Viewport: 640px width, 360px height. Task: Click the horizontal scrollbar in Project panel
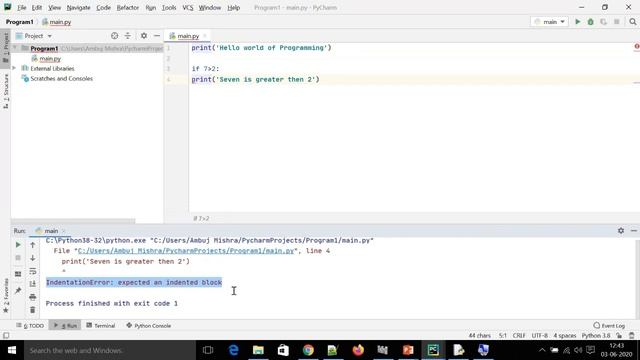point(73,221)
